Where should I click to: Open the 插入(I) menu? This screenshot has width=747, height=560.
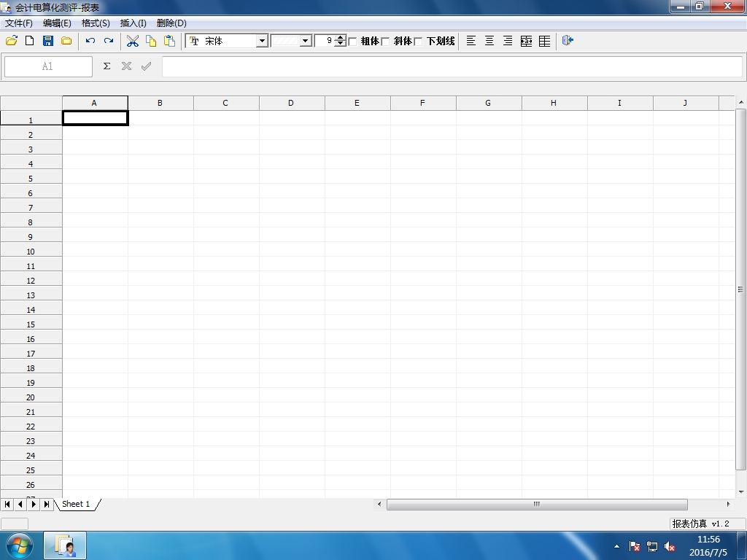[133, 23]
